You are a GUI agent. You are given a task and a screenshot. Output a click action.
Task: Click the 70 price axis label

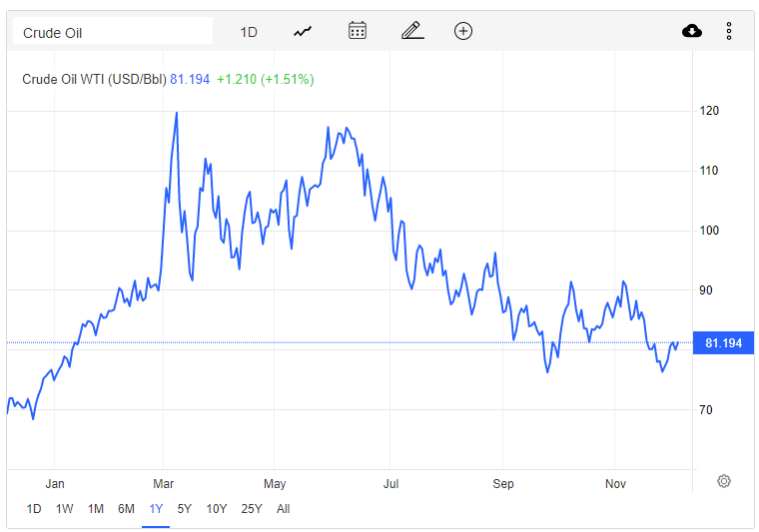706,410
